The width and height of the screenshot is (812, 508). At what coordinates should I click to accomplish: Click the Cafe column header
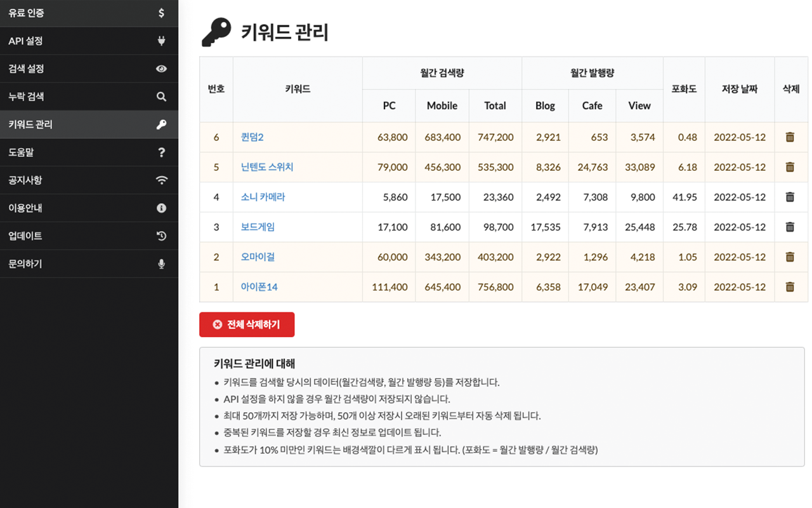593,105
